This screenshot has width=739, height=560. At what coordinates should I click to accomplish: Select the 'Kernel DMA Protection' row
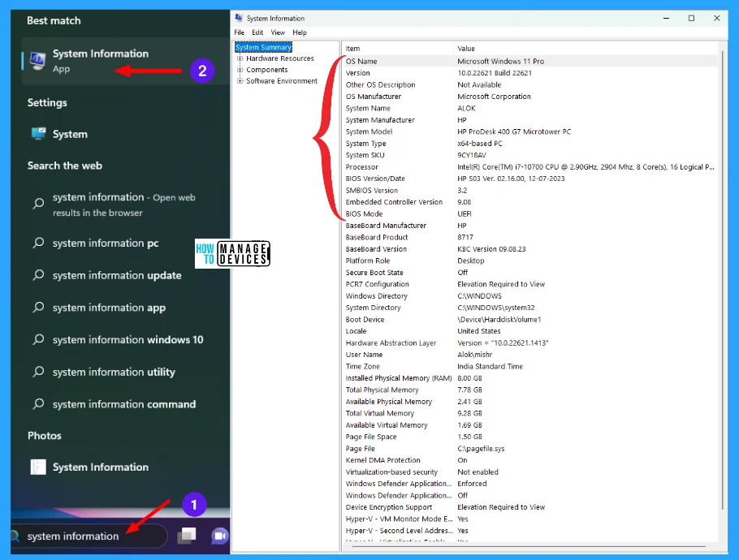pyautogui.click(x=530, y=460)
